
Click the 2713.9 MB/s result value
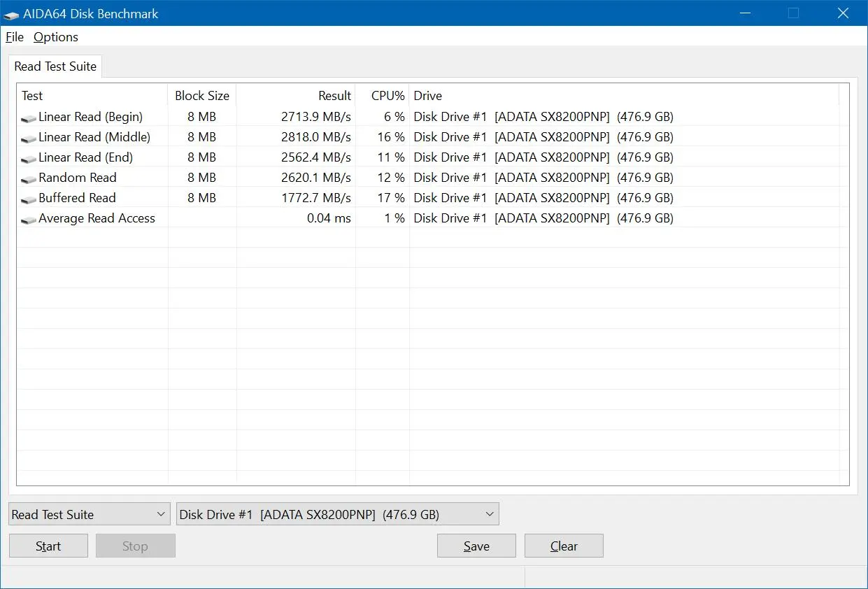(x=316, y=117)
